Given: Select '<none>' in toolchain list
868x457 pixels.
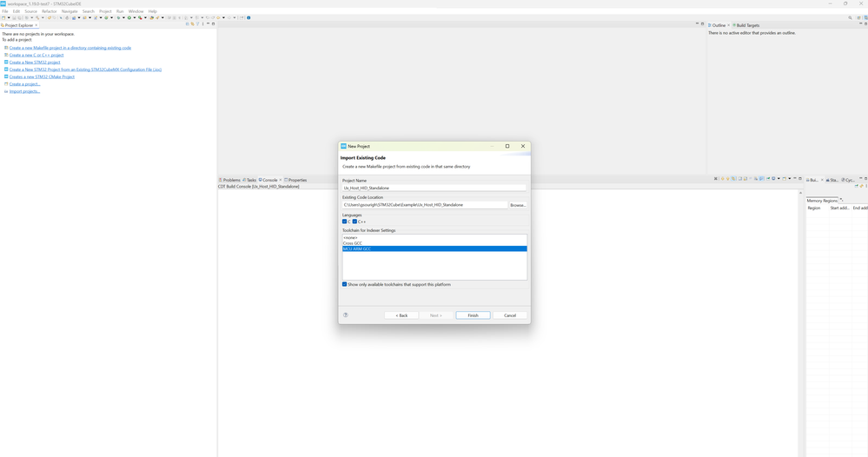Looking at the screenshot, I should click(x=434, y=238).
